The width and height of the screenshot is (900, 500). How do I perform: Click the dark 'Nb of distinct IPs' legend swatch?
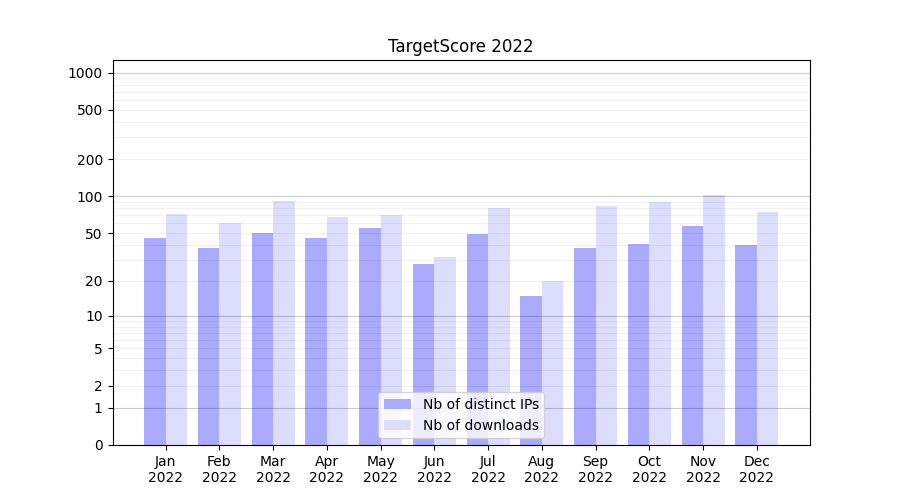point(397,404)
